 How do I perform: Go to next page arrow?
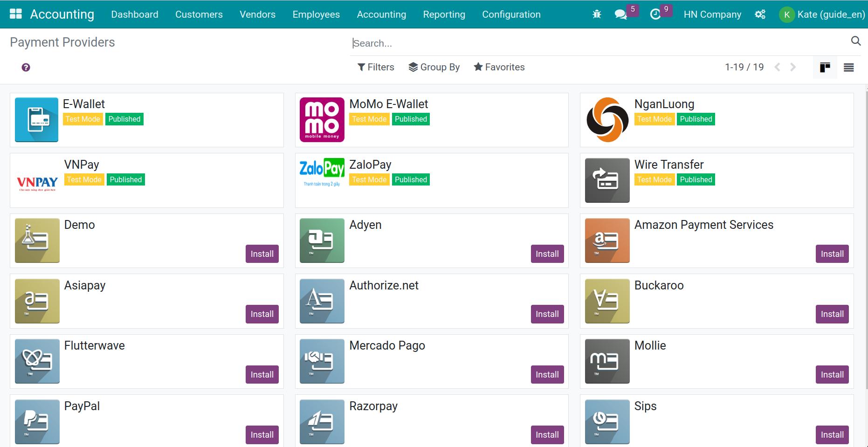click(x=793, y=67)
